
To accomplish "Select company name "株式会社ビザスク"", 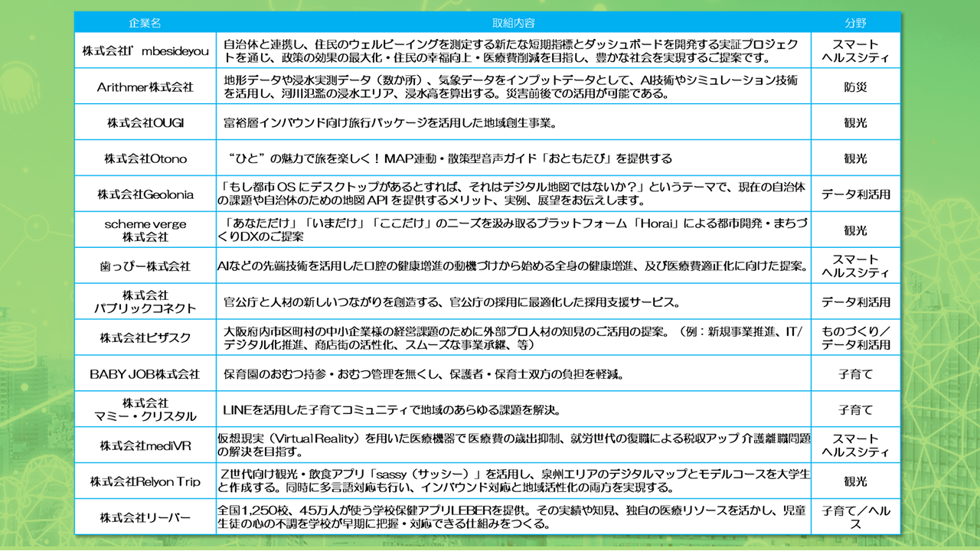I will [145, 337].
